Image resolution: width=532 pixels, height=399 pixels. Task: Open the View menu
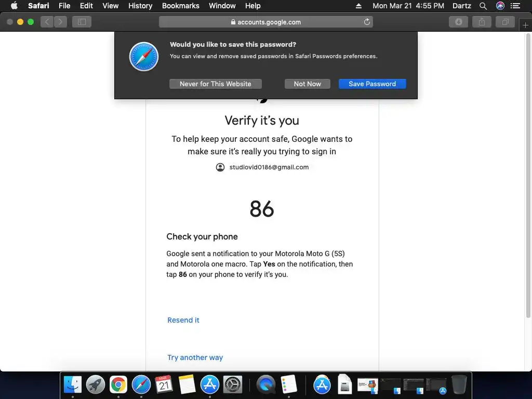(111, 6)
